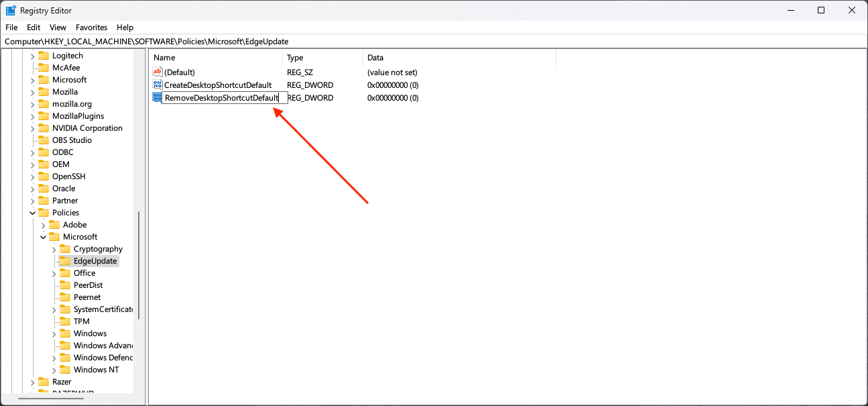
Task: Collapse the Microsoft key under Policies
Action: tap(44, 237)
